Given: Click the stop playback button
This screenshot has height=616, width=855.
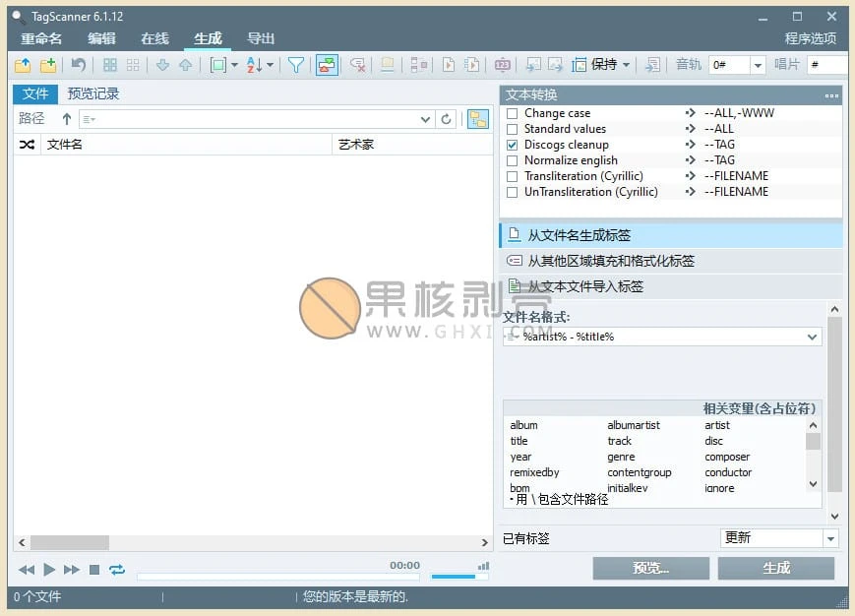Looking at the screenshot, I should (x=94, y=570).
